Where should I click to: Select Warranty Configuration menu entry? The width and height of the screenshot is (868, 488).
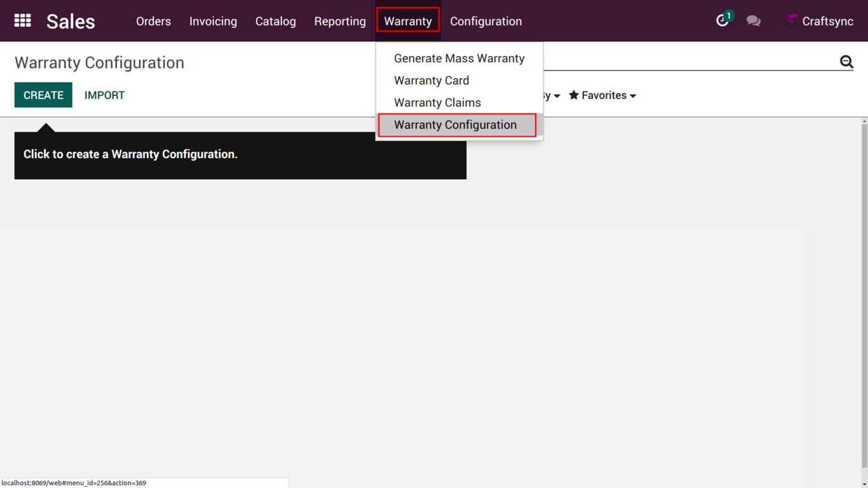coord(456,125)
